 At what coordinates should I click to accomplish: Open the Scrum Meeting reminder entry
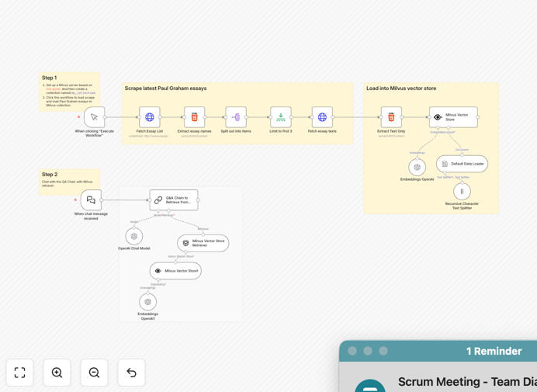click(x=467, y=381)
